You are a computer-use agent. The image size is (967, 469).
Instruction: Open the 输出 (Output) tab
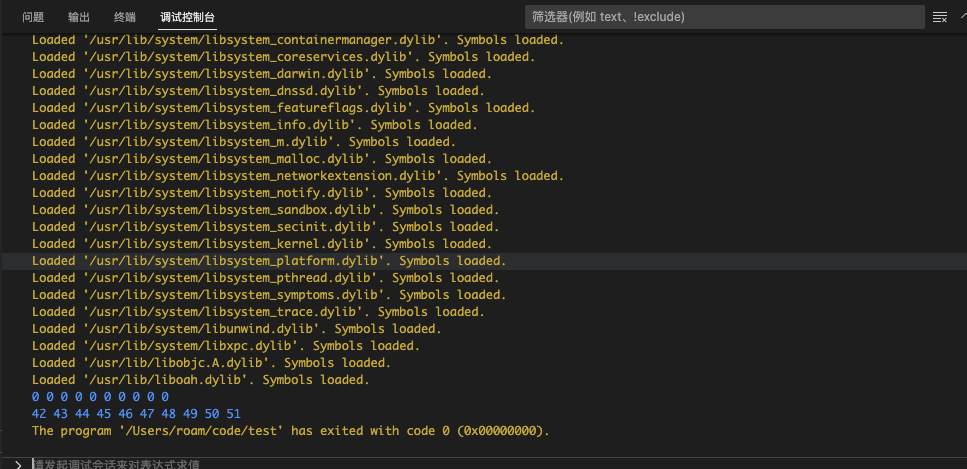point(79,17)
